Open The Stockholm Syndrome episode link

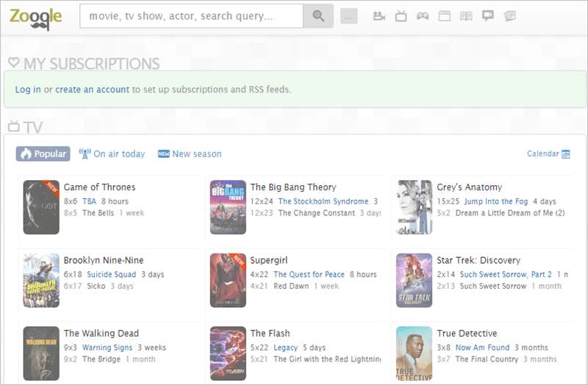(x=323, y=201)
